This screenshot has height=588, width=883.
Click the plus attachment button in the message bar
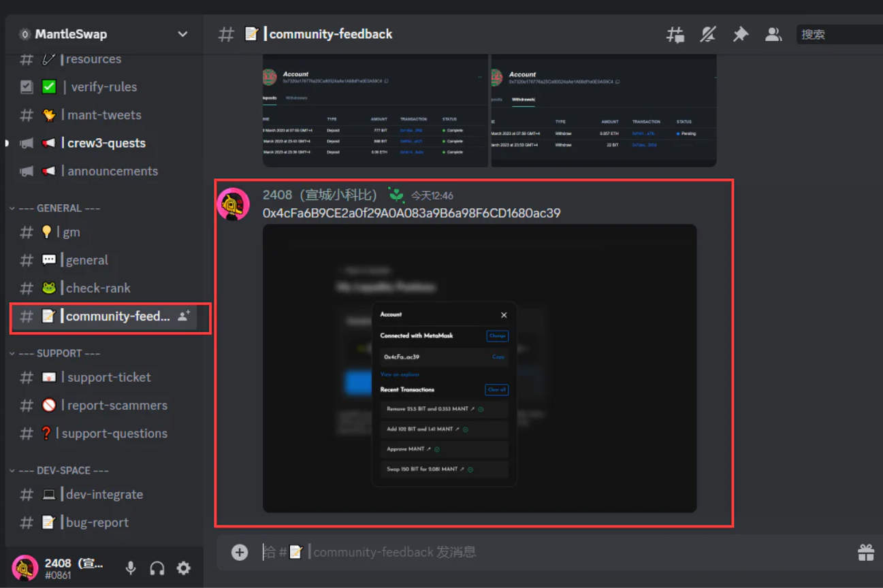240,552
